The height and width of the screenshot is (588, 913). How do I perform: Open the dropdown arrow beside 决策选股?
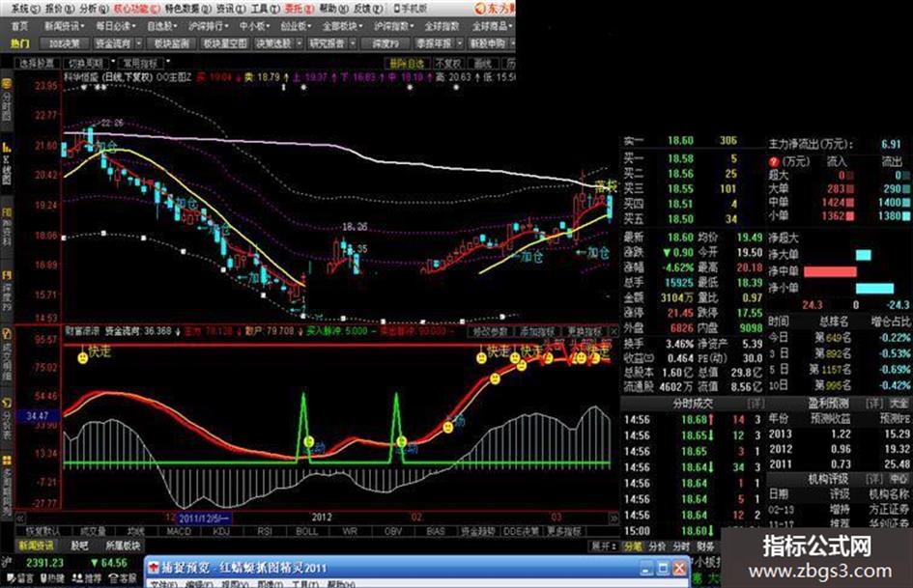tap(300, 43)
